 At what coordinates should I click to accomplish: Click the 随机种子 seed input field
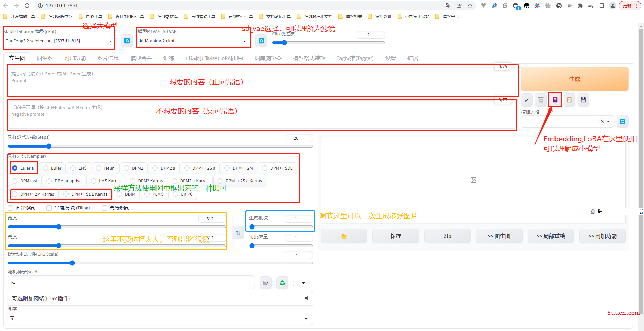pos(131,282)
